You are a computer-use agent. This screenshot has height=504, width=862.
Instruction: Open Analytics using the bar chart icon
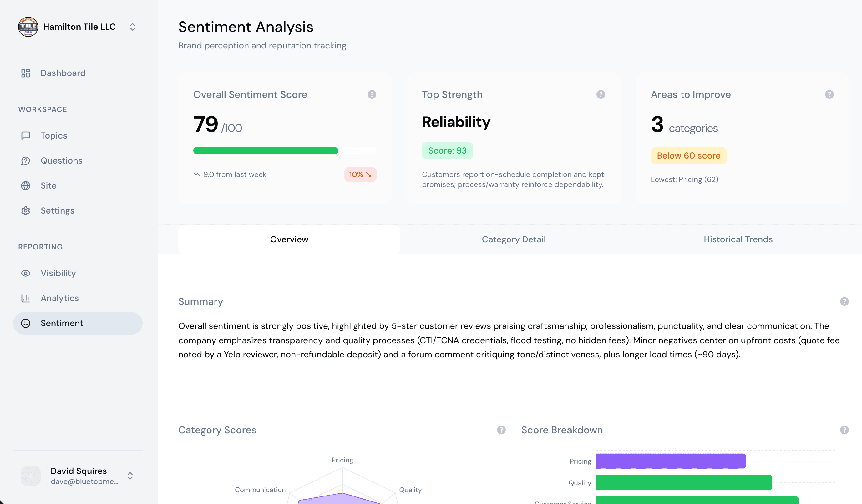pos(26,298)
